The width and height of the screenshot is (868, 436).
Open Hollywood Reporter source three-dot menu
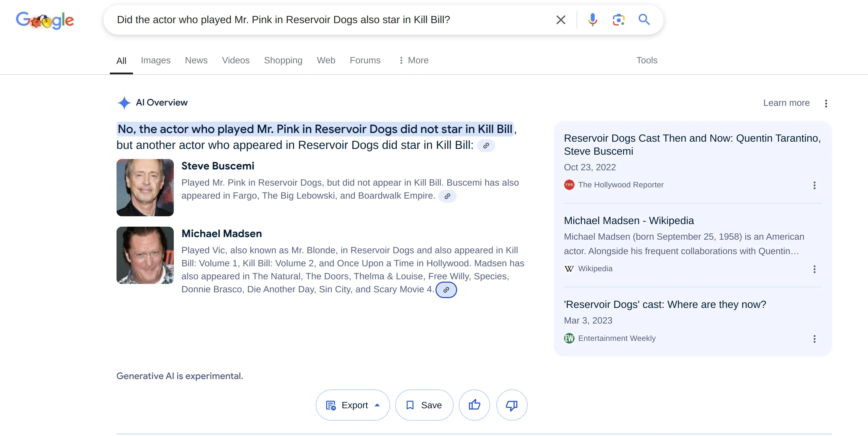[x=814, y=185]
